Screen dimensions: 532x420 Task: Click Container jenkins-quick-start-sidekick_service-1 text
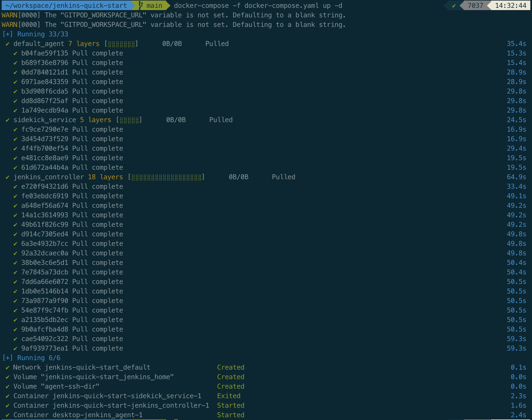click(107, 396)
